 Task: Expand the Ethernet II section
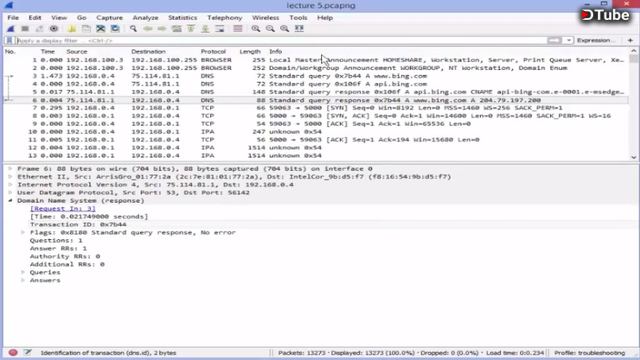[x=10, y=177]
